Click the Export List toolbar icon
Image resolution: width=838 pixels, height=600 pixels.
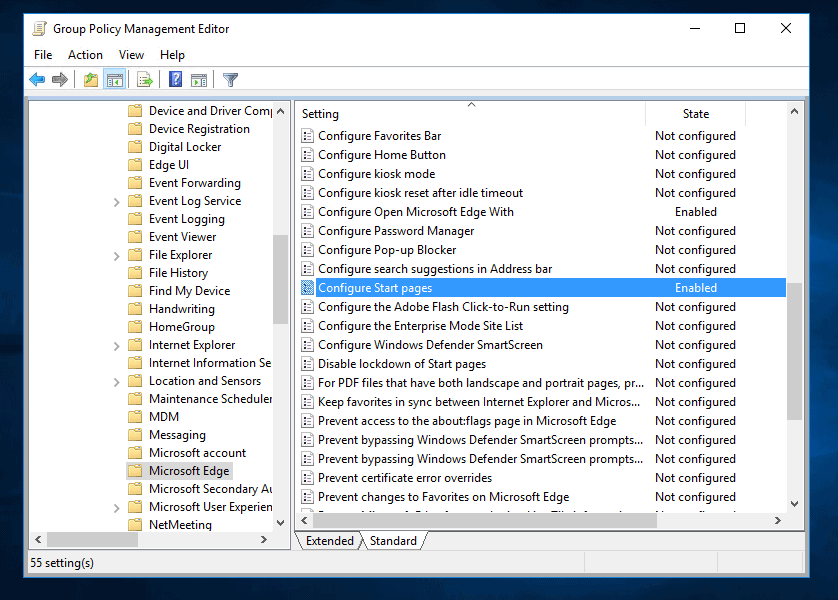click(x=145, y=80)
